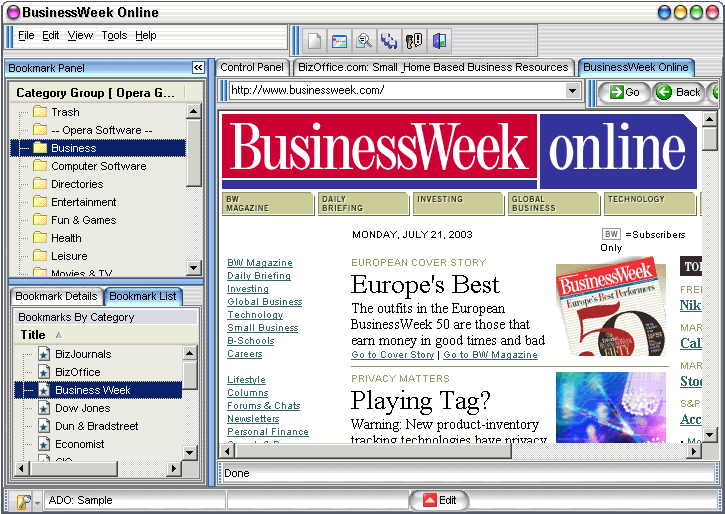Follow the Daily Briefing sidebar link
725x514 pixels.
point(259,276)
